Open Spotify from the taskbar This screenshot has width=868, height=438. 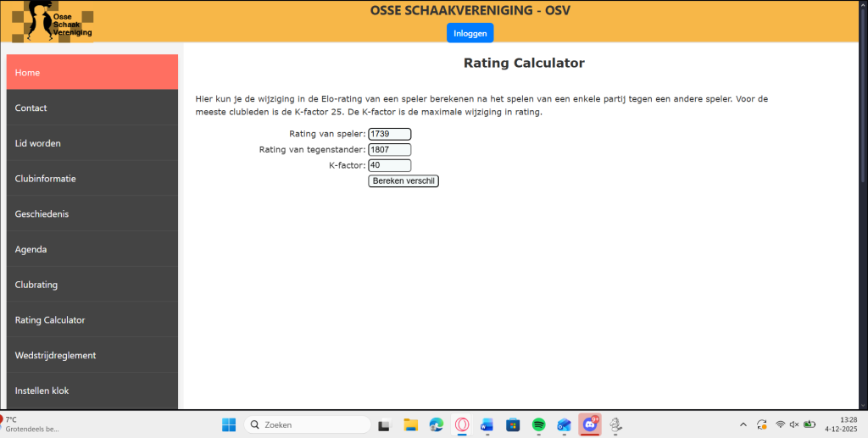coord(538,424)
